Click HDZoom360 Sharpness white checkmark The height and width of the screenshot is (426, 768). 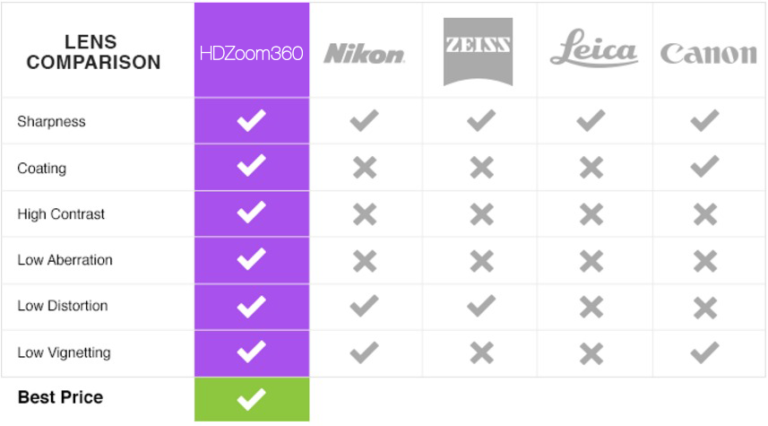(x=252, y=120)
